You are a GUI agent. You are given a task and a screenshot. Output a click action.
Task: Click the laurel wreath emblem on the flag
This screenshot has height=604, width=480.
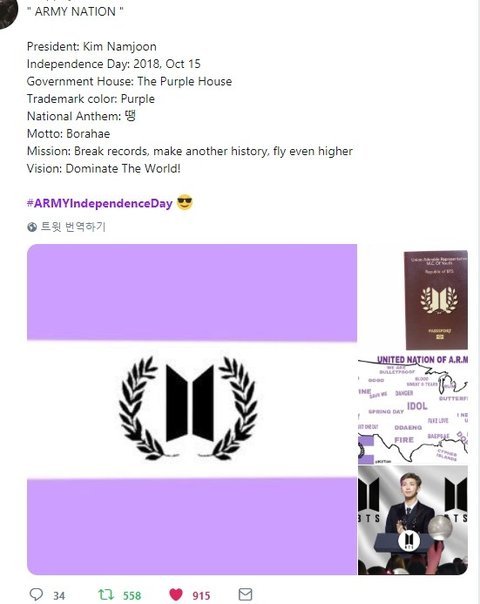190,408
